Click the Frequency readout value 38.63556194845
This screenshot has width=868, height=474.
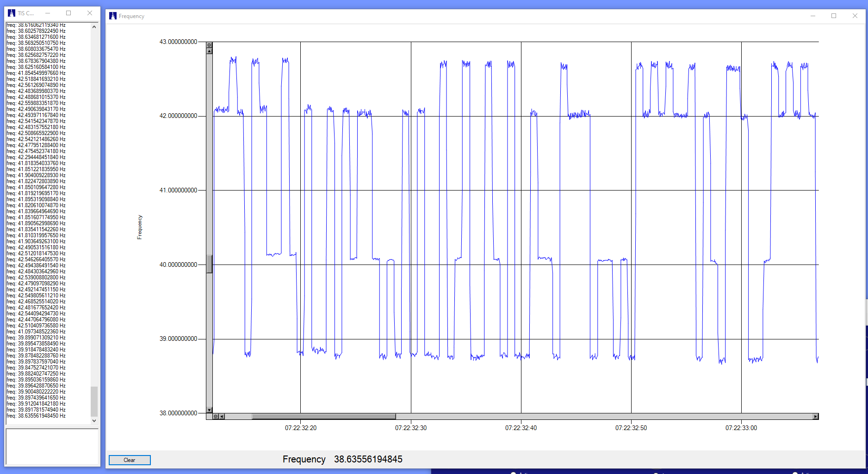tap(368, 459)
